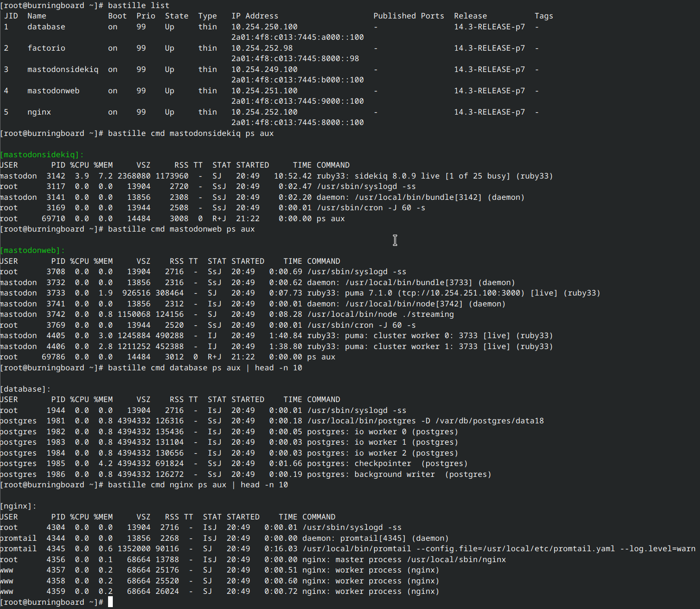Click the green [mastodonsidekiq]: output header
This screenshot has height=609, width=700.
click(42, 154)
